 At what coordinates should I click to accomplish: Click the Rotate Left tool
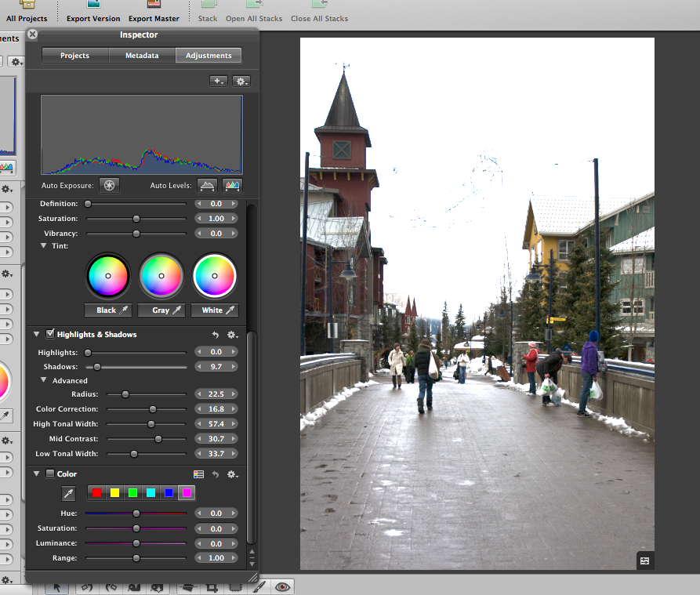coord(87,588)
